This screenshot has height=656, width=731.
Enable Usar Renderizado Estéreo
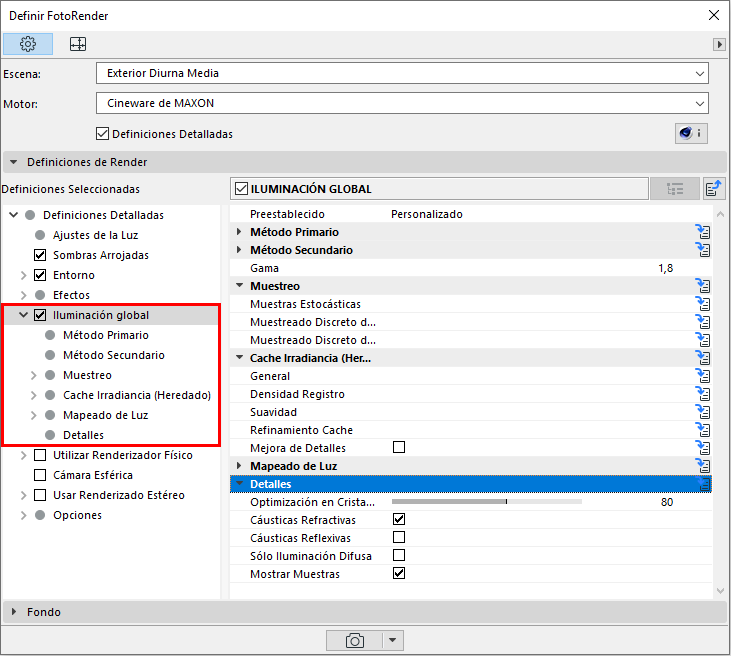click(x=40, y=495)
